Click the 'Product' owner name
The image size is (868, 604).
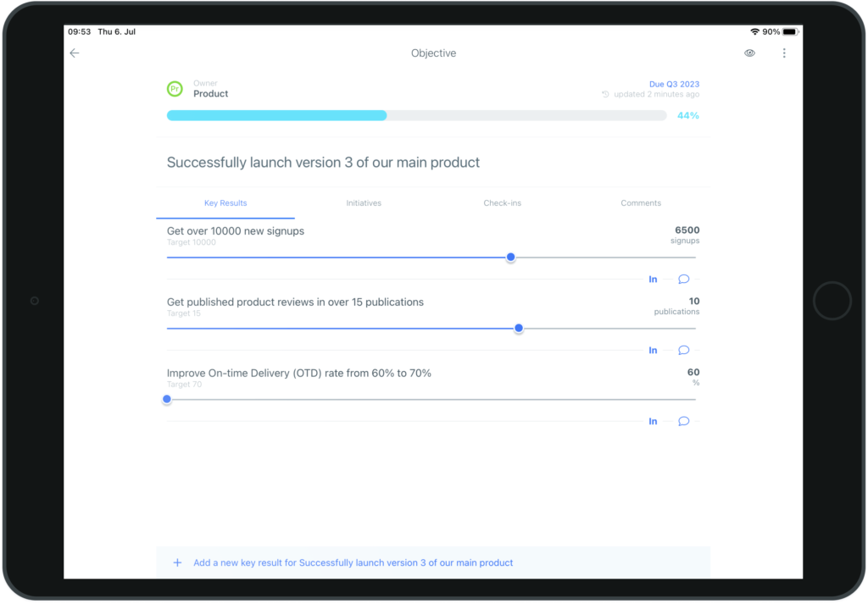210,93
